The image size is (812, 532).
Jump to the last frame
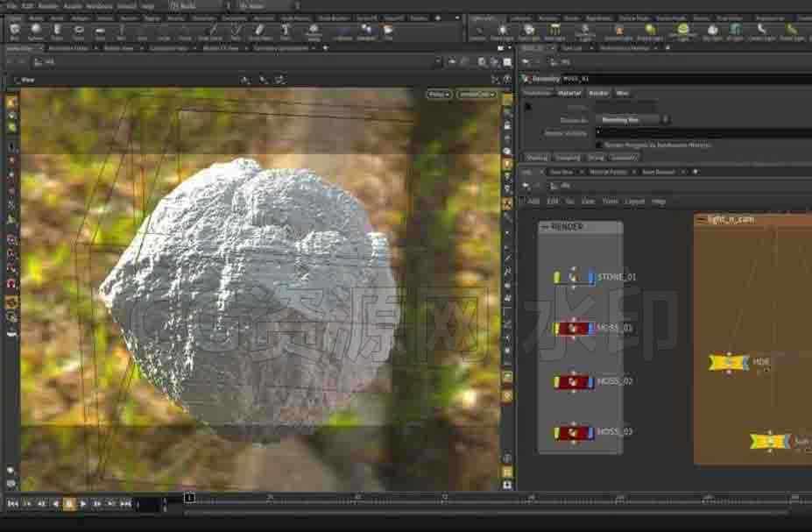pos(126,503)
